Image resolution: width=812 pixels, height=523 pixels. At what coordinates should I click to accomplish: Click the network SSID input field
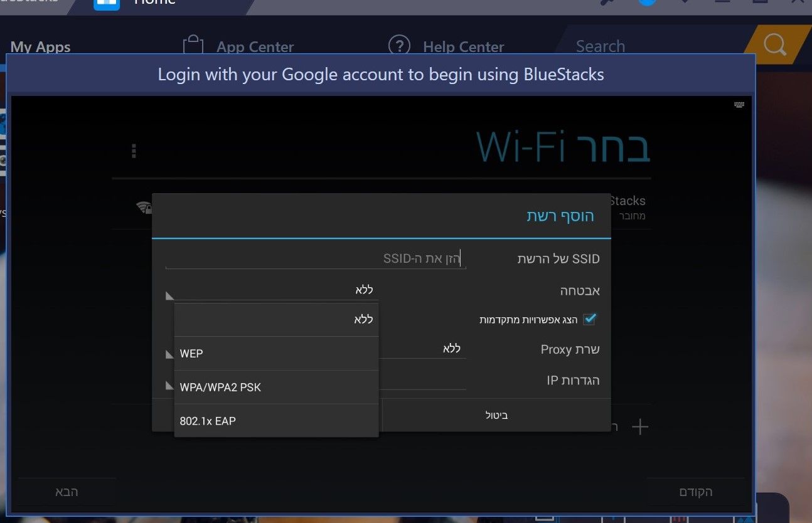[x=316, y=259]
